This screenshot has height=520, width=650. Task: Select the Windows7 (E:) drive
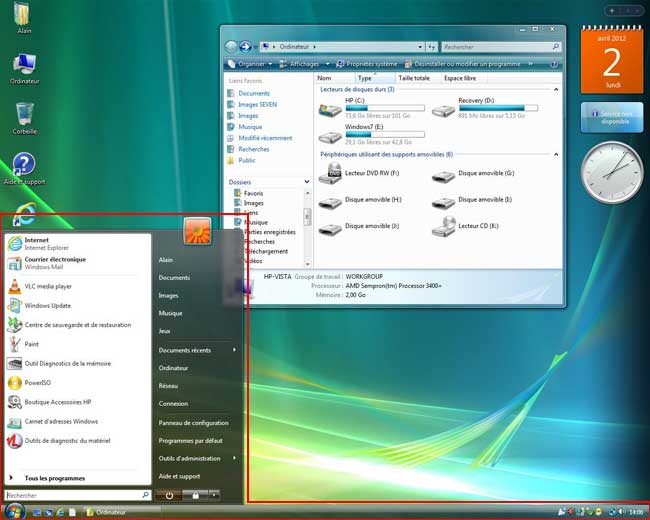tap(372, 134)
